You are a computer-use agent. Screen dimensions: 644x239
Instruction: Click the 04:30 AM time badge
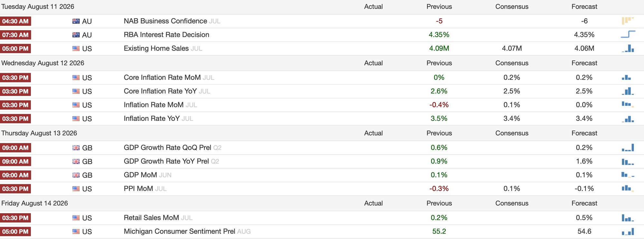15,21
